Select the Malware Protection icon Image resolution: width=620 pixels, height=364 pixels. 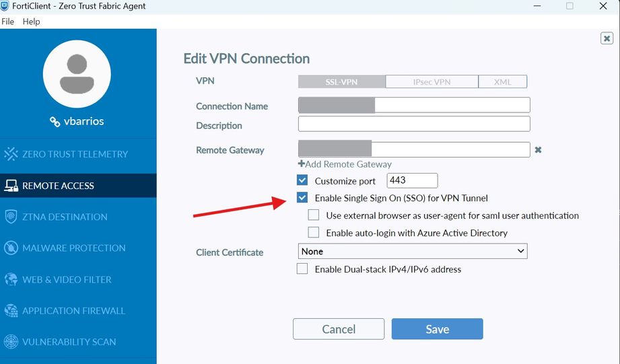(11, 248)
